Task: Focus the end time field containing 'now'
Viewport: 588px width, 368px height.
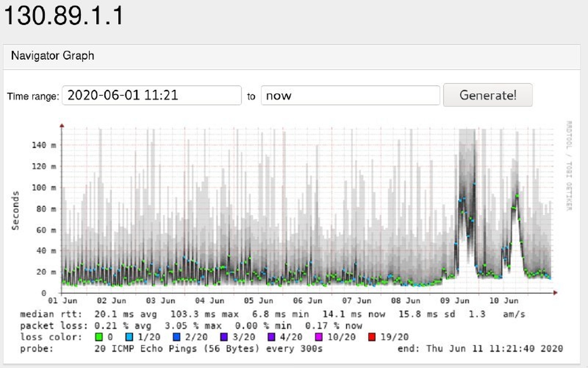Action: coord(351,95)
